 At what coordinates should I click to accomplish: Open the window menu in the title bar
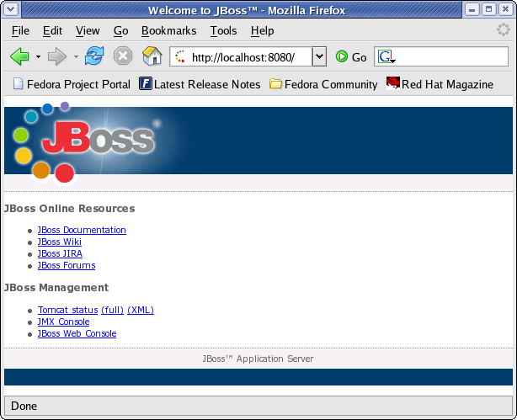(x=11, y=9)
